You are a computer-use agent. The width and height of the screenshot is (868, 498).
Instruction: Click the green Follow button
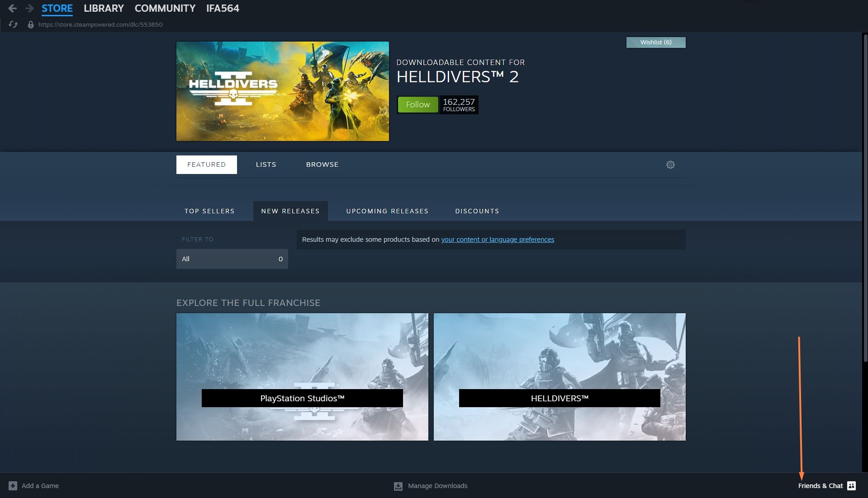418,105
